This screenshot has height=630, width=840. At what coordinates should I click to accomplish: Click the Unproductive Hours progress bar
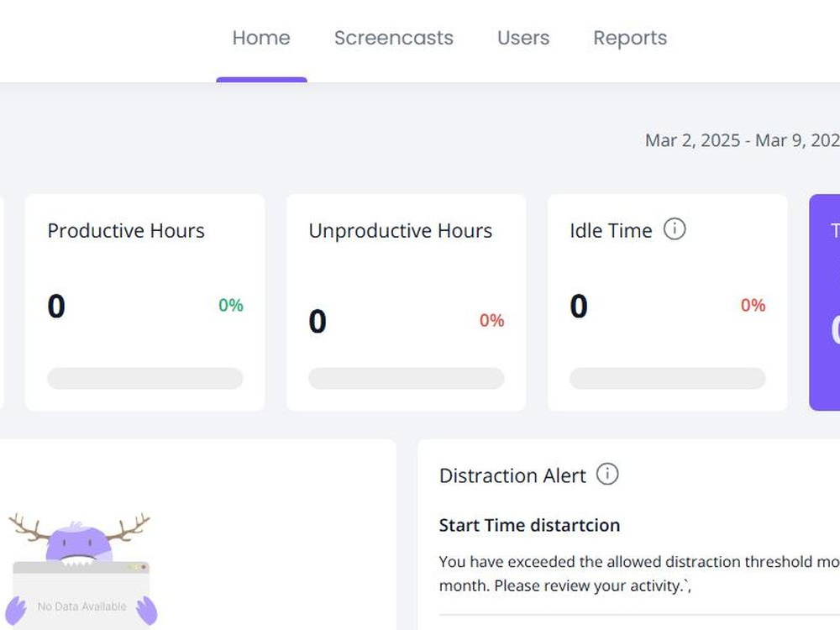coord(406,378)
